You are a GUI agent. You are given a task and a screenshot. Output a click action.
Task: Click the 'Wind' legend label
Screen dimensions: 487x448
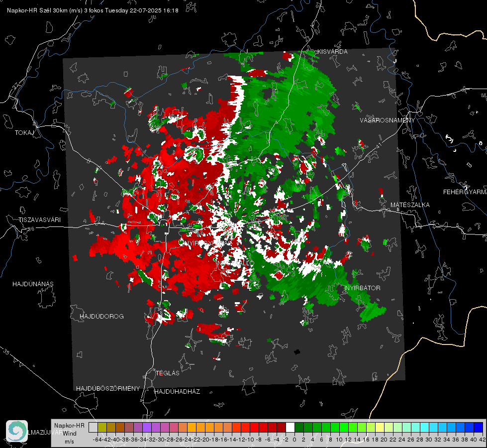point(70,434)
